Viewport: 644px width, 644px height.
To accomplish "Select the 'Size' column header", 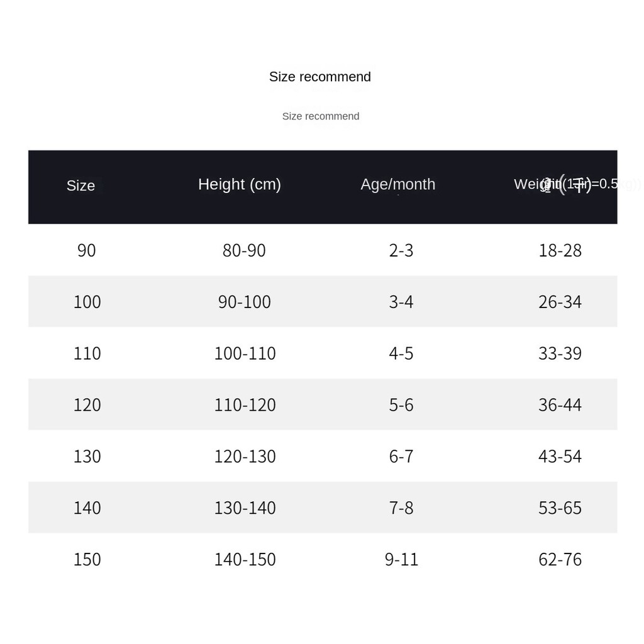I will 81,186.
